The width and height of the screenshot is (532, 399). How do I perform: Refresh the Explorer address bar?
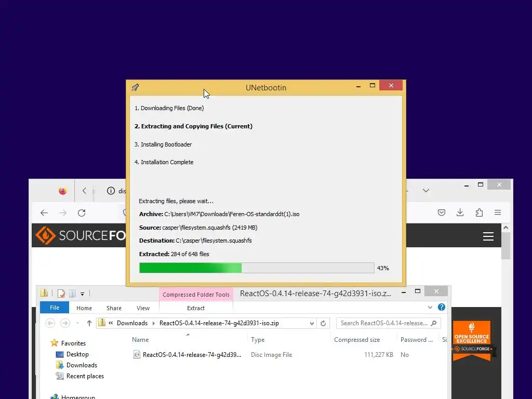coord(323,323)
